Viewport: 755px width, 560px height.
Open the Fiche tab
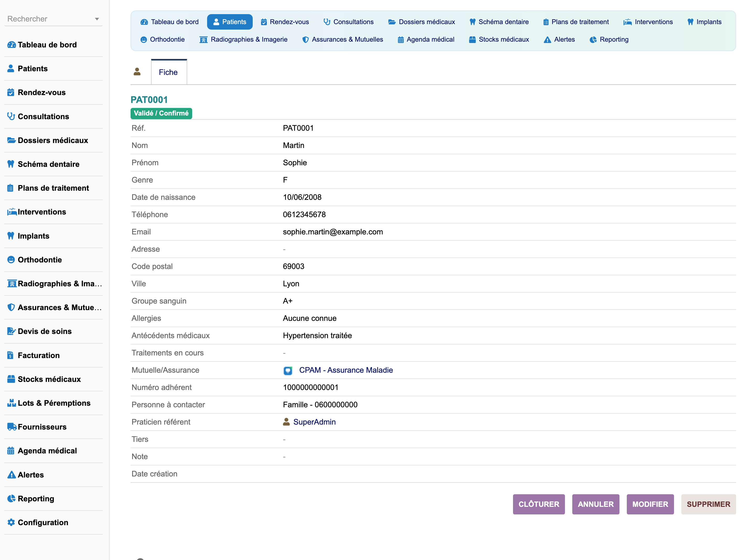coord(169,72)
